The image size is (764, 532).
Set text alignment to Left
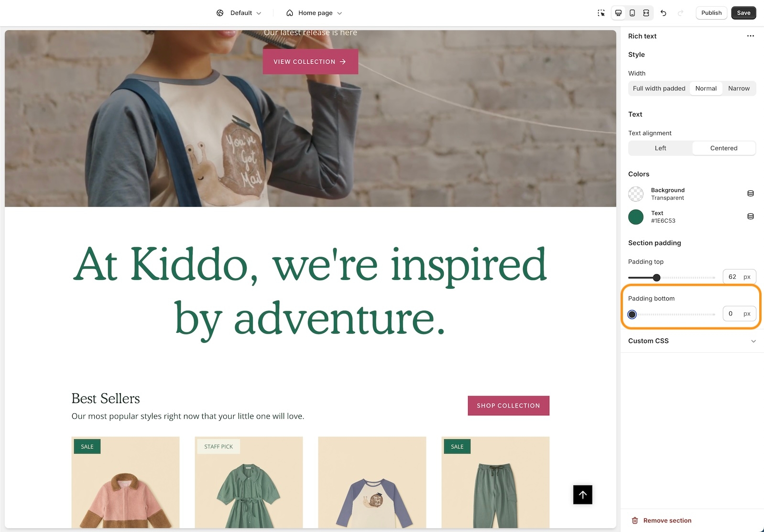(660, 148)
